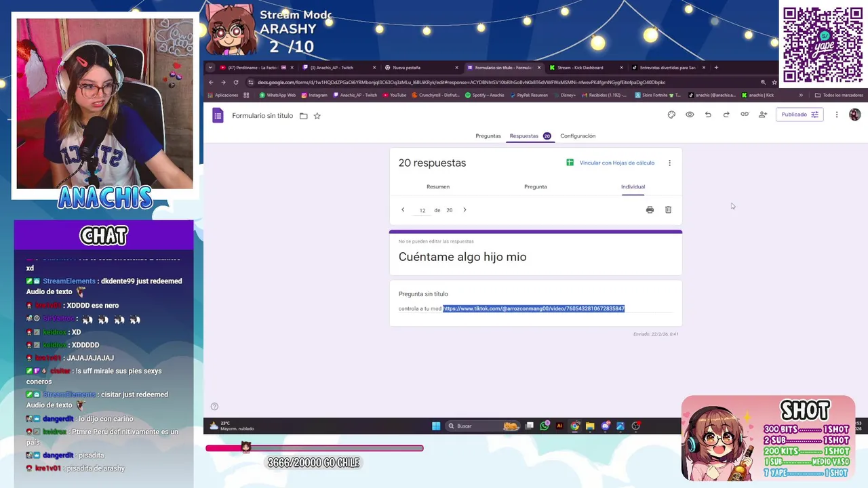The image size is (868, 488).
Task: Open WhatsApp from the taskbar
Action: click(545, 426)
